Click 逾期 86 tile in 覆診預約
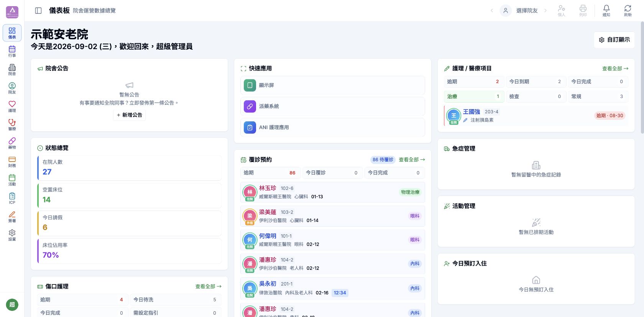 click(271, 173)
